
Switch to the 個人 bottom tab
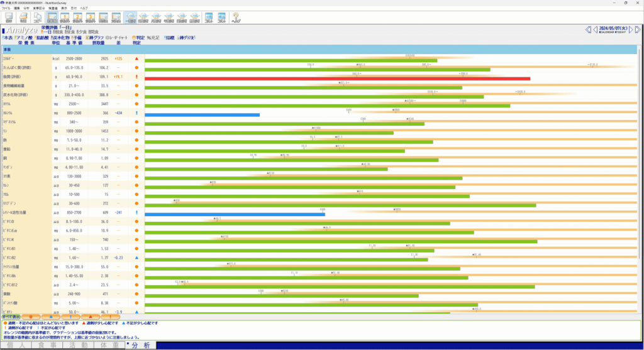tap(16, 345)
